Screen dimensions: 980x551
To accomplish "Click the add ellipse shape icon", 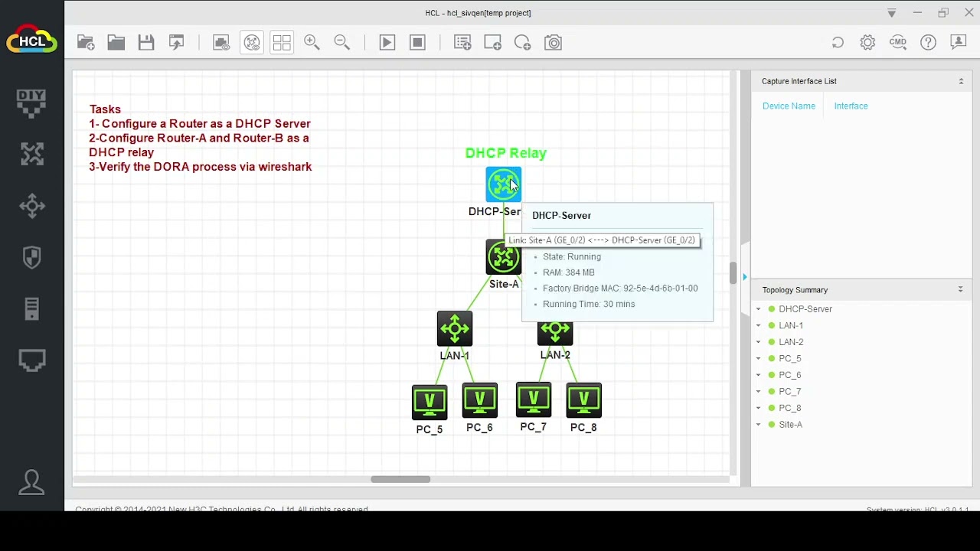I will [x=523, y=43].
